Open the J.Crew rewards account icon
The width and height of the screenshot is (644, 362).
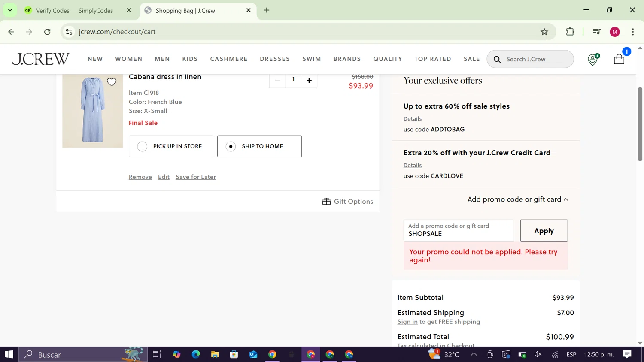pyautogui.click(x=593, y=59)
